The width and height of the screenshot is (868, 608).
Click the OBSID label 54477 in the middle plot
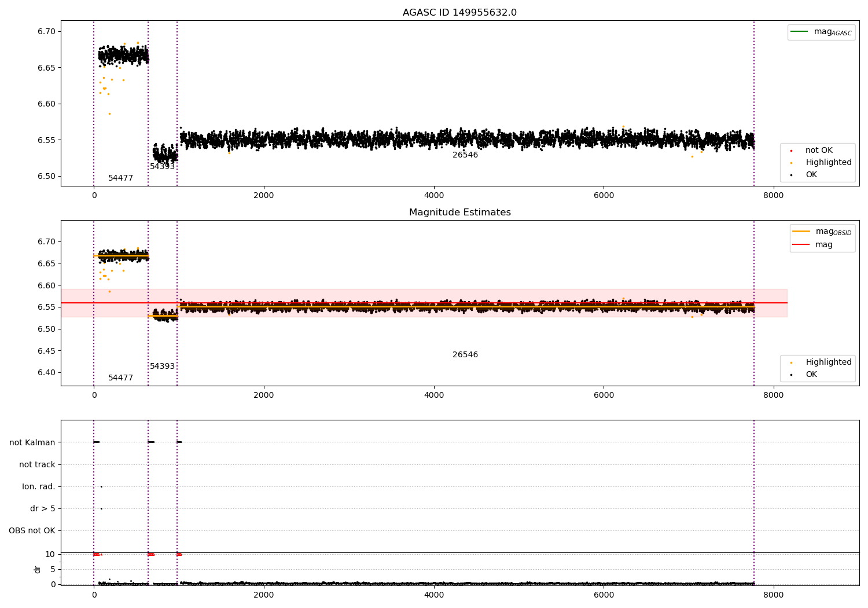[120, 378]
